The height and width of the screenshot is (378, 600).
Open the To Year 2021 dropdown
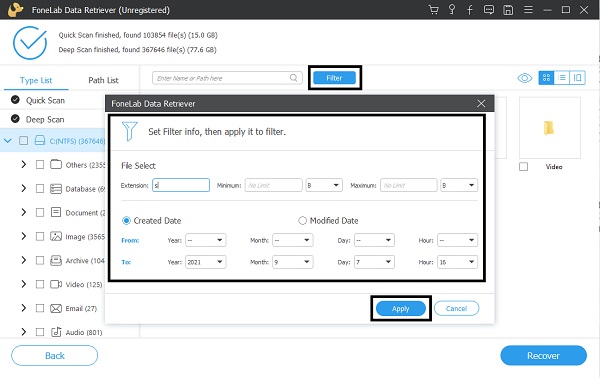click(205, 262)
